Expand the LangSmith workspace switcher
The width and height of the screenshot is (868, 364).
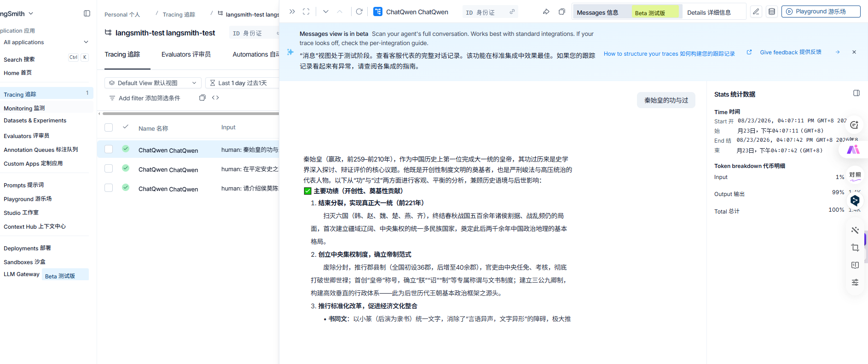pyautogui.click(x=17, y=13)
